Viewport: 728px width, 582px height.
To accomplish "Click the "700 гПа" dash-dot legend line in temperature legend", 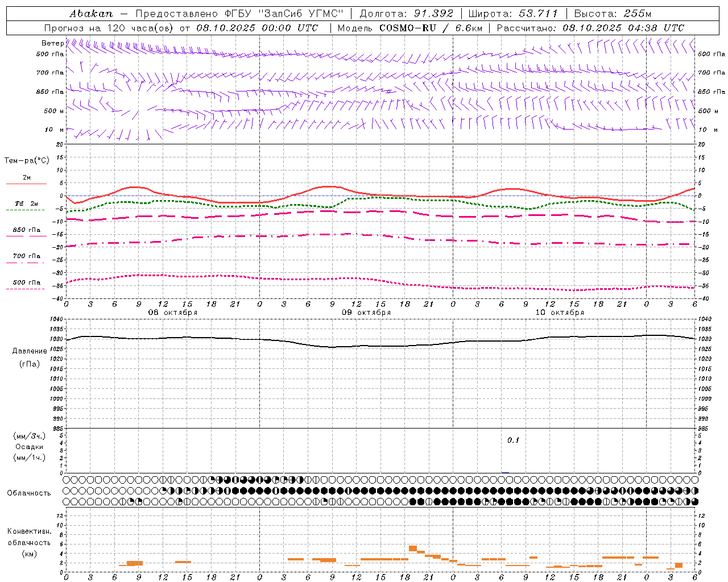I will pos(26,263).
